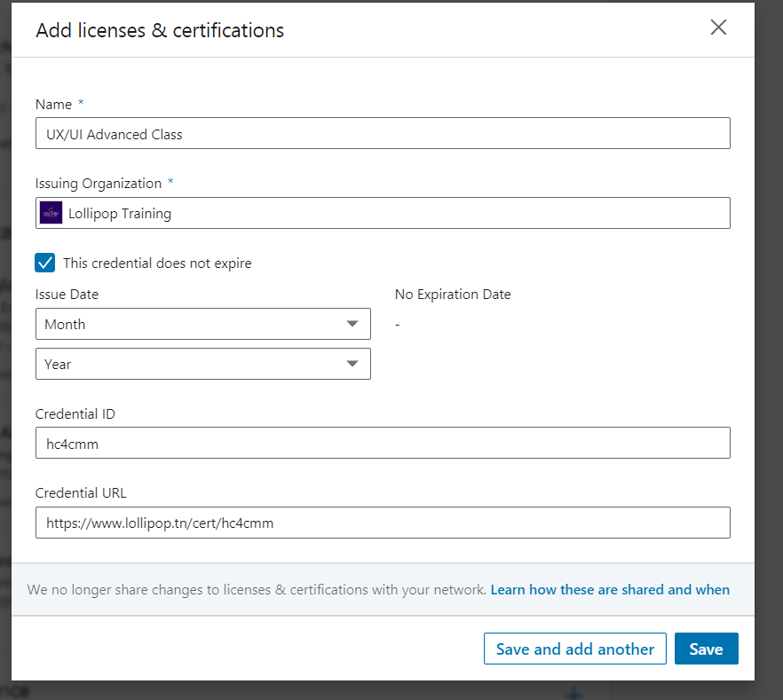Uncheck 'This credential does not expire'
783x700 pixels.
[45, 263]
